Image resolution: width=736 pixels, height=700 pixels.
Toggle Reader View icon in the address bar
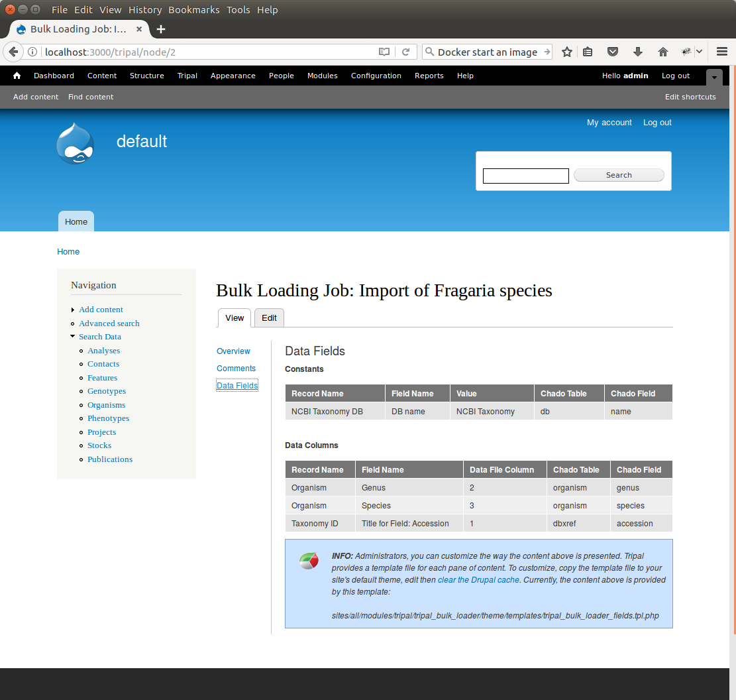tap(384, 52)
